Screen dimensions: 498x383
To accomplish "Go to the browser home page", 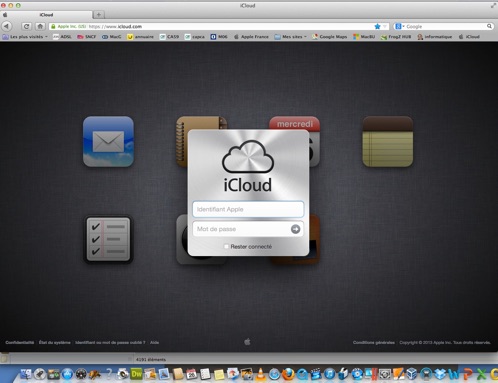I will point(40,26).
